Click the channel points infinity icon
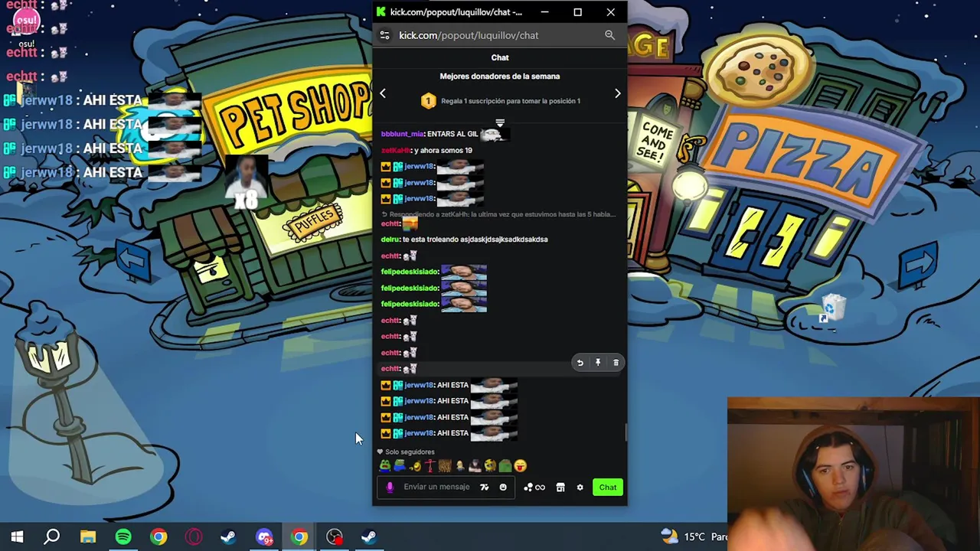980x551 pixels. [534, 487]
